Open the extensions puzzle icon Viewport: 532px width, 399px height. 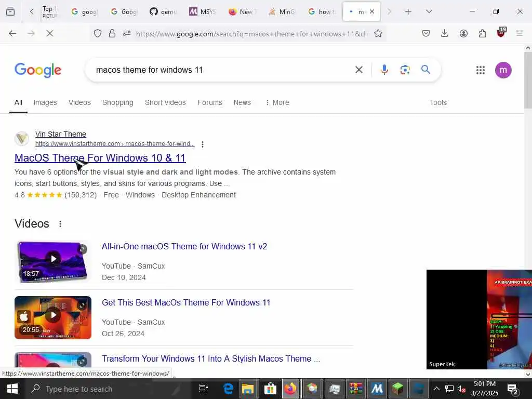tap(482, 33)
